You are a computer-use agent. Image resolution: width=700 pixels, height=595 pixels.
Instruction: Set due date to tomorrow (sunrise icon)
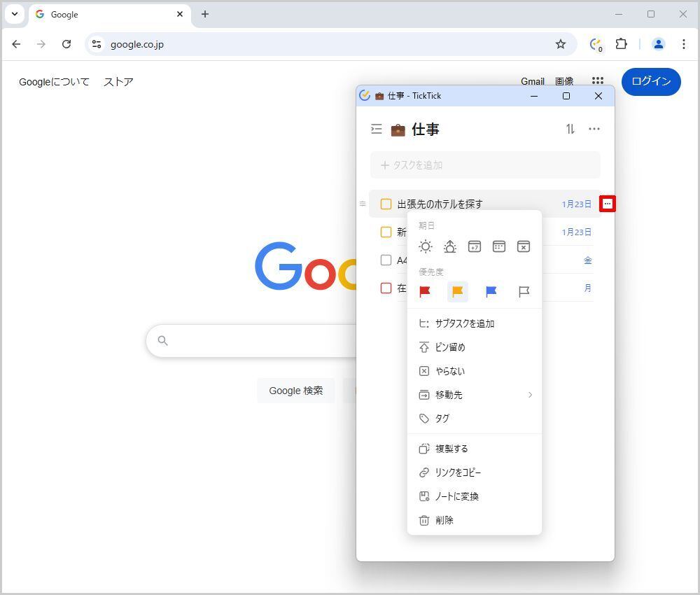450,246
